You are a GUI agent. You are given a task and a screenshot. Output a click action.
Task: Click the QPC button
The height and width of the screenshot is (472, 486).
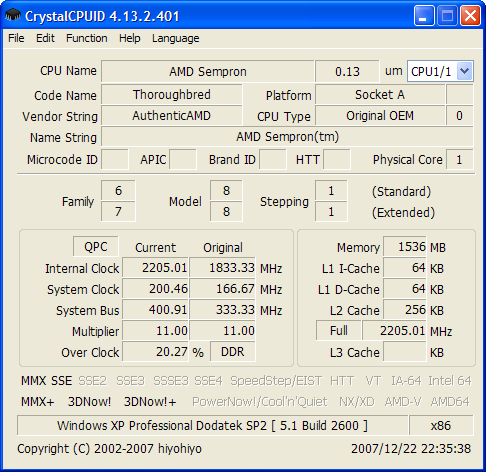pos(96,247)
